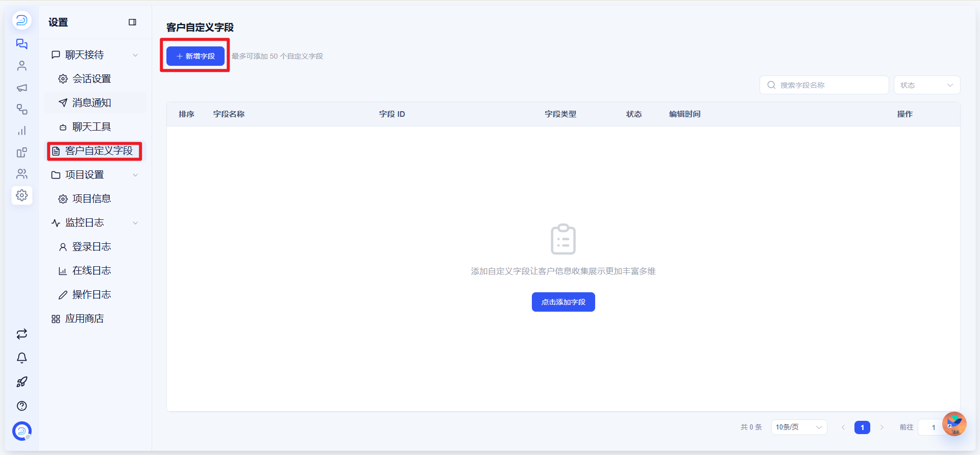Image resolution: width=980 pixels, height=455 pixels.
Task: Click the switch arrows icon in left rail
Action: 21,334
